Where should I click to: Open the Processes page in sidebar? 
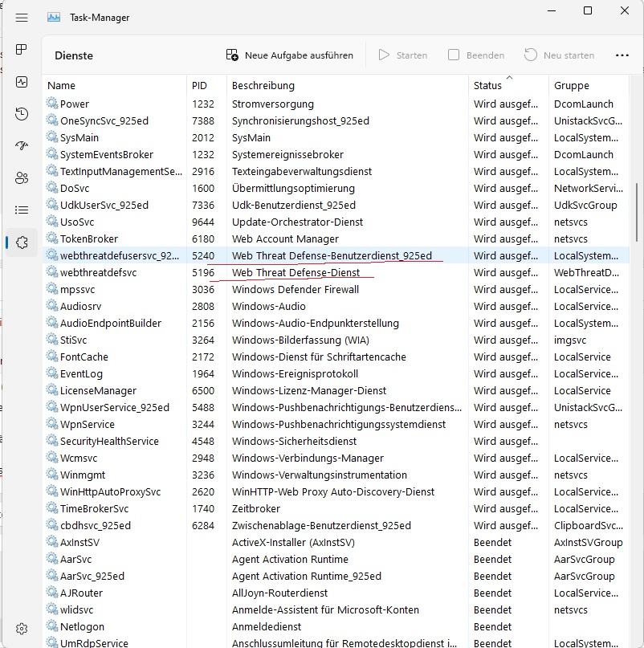[x=22, y=50]
